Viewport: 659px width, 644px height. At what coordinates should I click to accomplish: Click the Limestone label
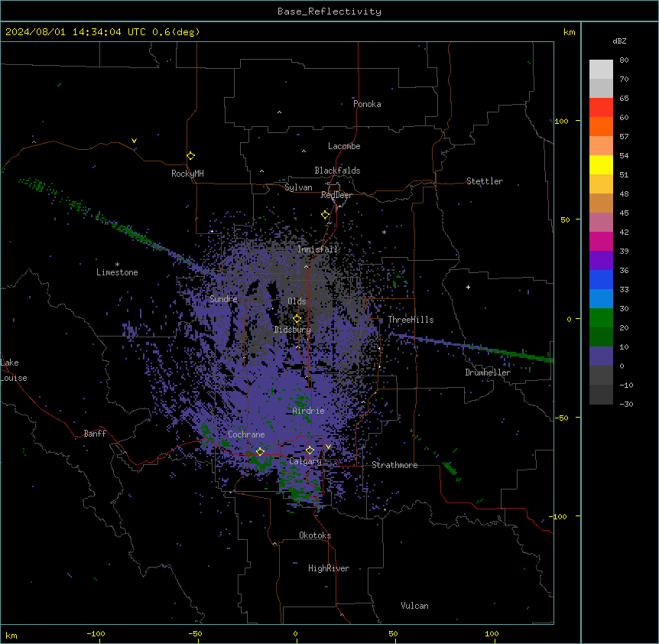click(x=117, y=272)
